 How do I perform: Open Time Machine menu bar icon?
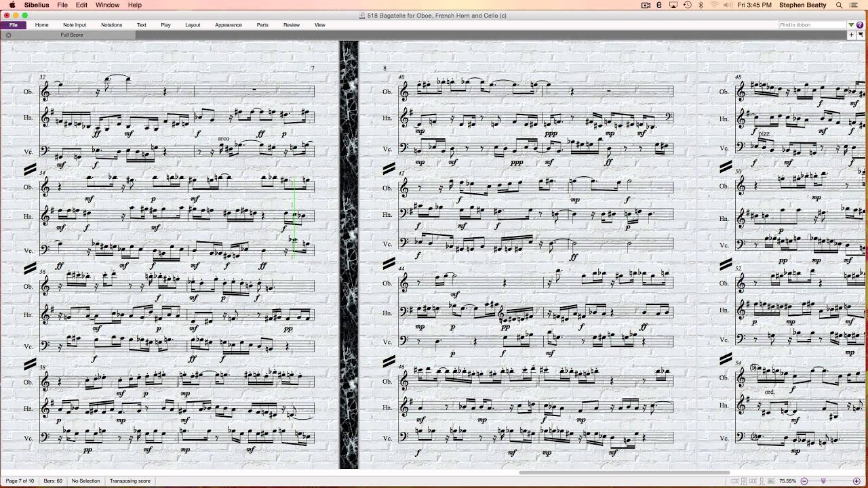coord(687,5)
